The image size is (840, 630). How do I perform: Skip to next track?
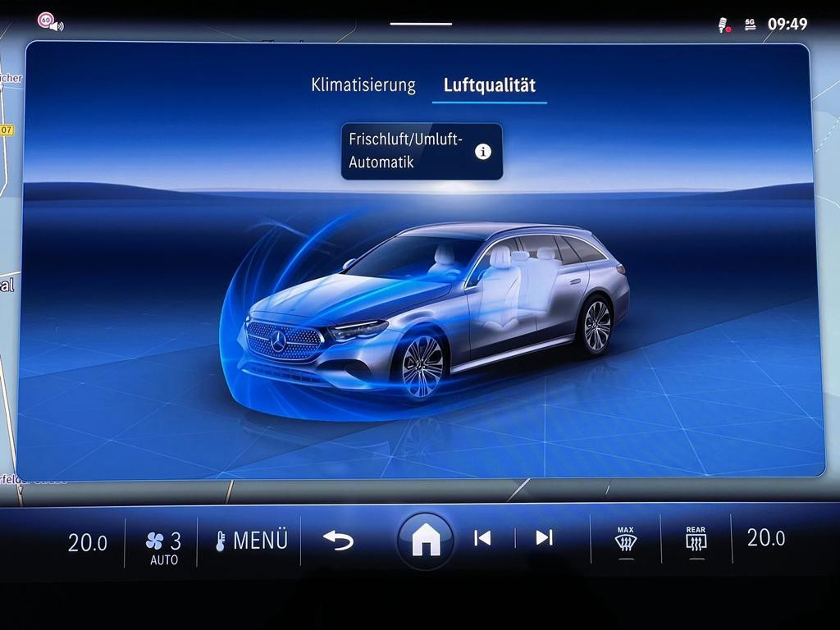point(545,537)
